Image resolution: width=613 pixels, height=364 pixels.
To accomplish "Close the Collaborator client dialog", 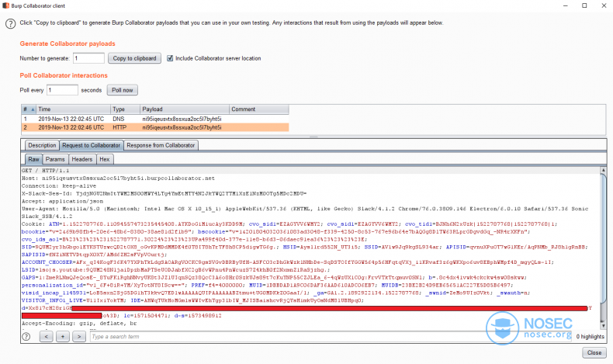I will [594, 352].
